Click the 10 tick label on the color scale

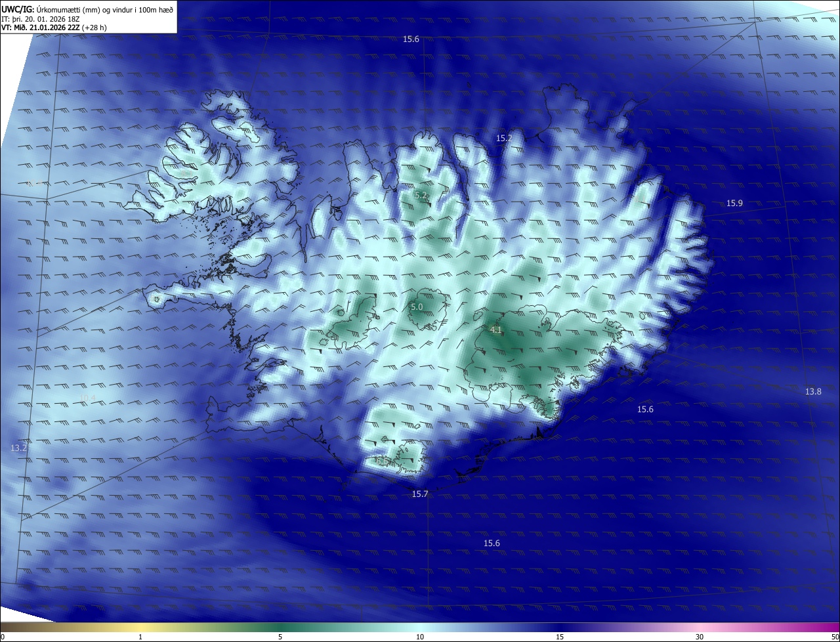point(420,637)
